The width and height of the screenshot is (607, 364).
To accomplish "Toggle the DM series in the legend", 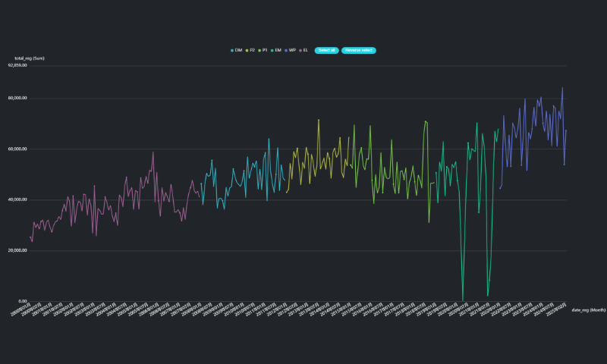I will 237,50.
